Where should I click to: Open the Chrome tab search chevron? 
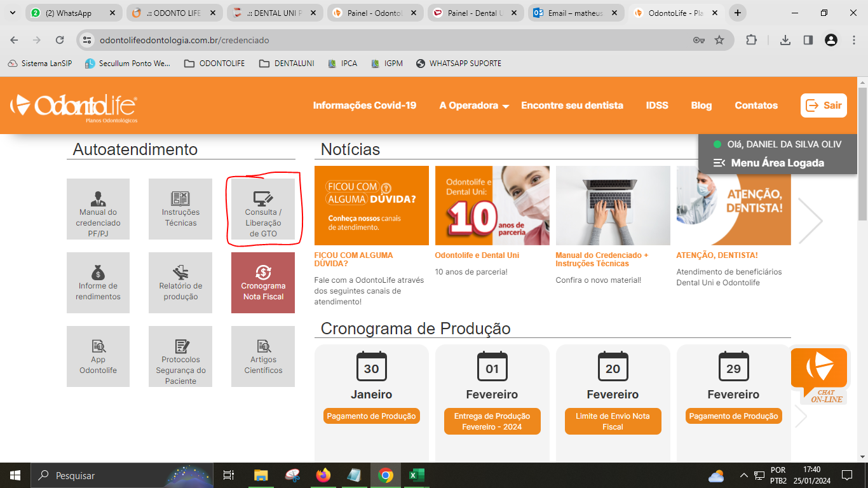[11, 13]
